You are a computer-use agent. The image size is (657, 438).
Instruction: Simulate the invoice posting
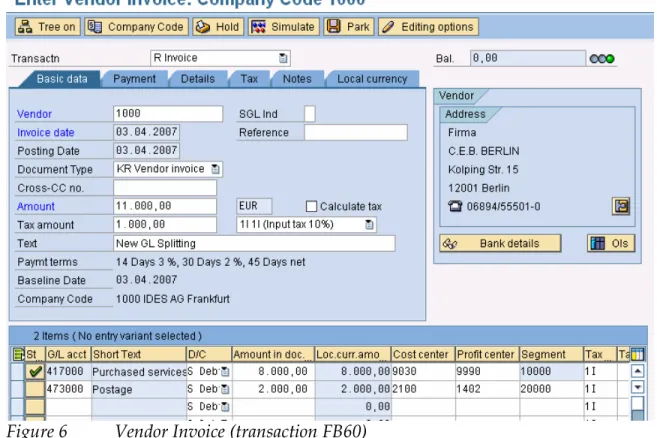tap(283, 27)
